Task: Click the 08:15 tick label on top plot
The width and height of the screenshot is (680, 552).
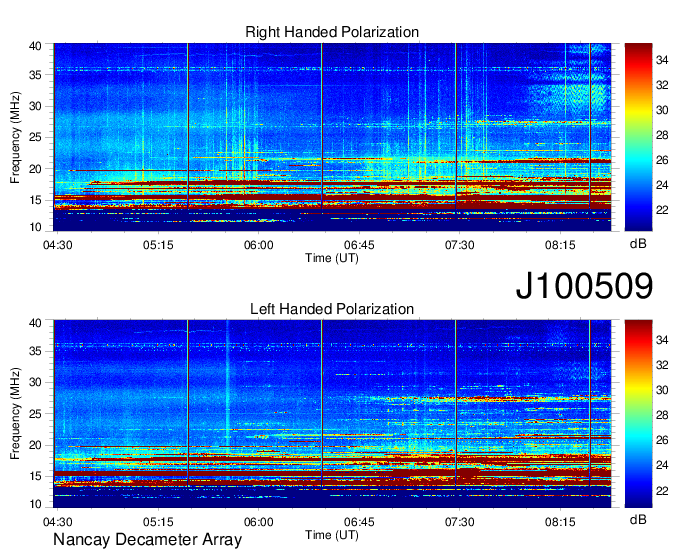Action: [560, 245]
